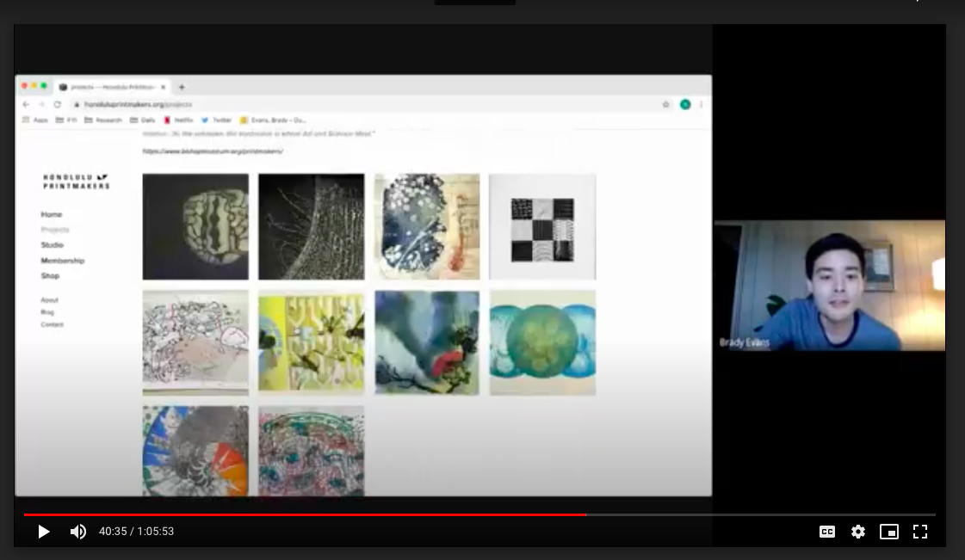
Task: Open the green profile avatar in browser
Action: coord(685,104)
